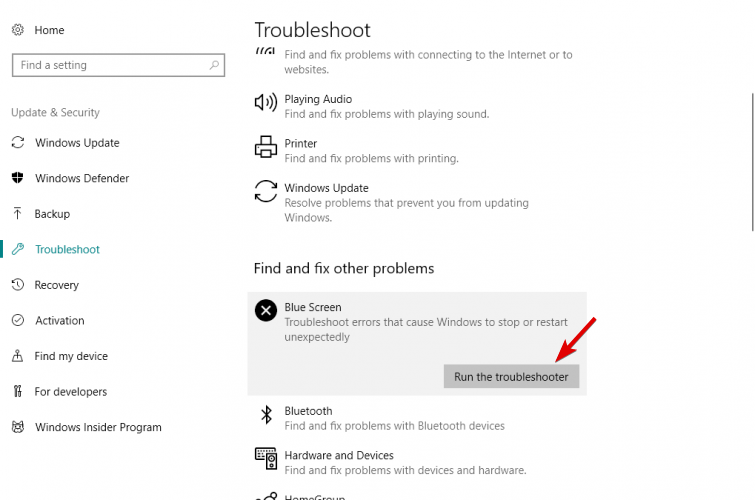Click 'Find and fix problems with Bluetooth devices'

point(394,426)
